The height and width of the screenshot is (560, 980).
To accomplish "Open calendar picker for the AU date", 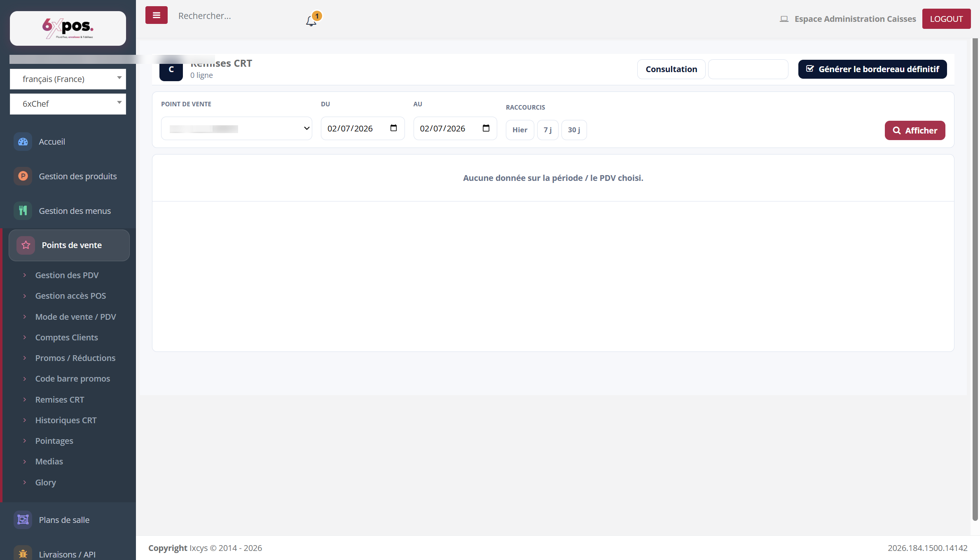I will [x=486, y=128].
